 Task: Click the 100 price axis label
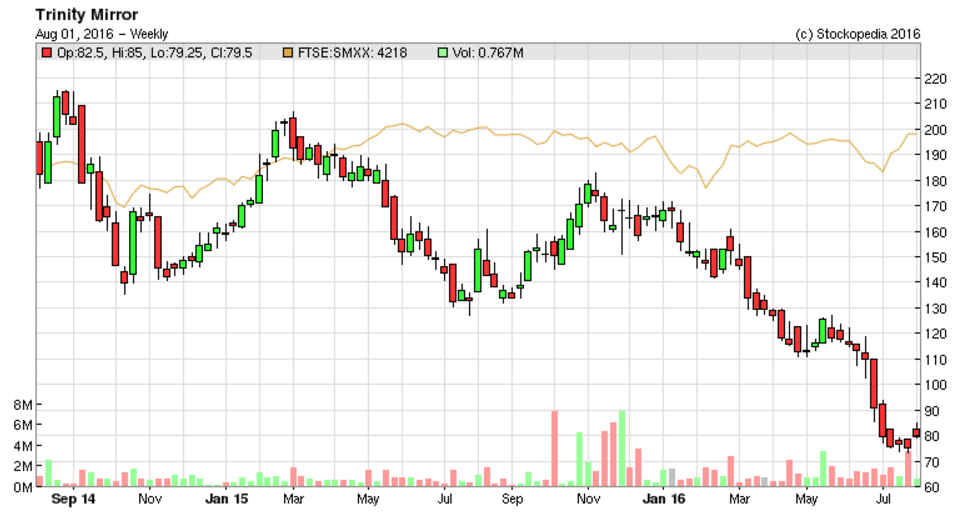(936, 385)
